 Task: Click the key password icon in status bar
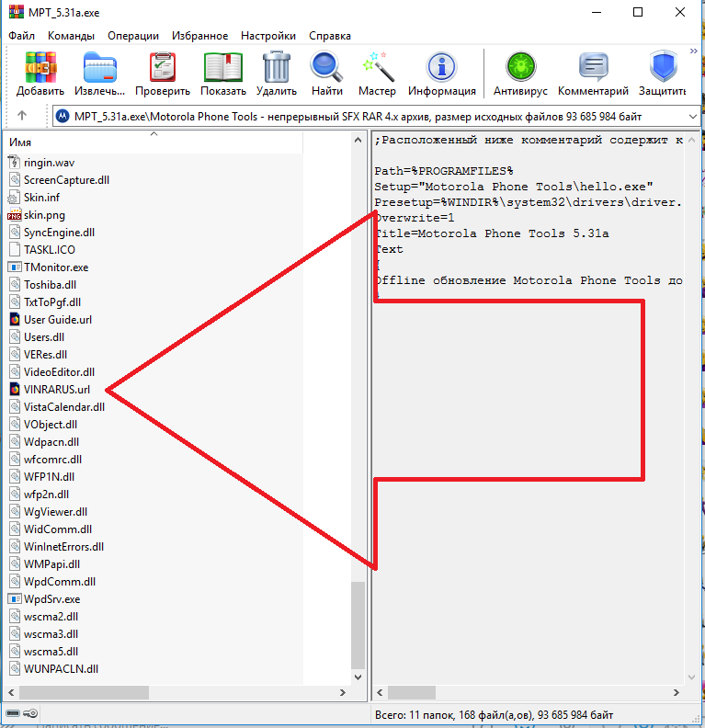click(30, 713)
